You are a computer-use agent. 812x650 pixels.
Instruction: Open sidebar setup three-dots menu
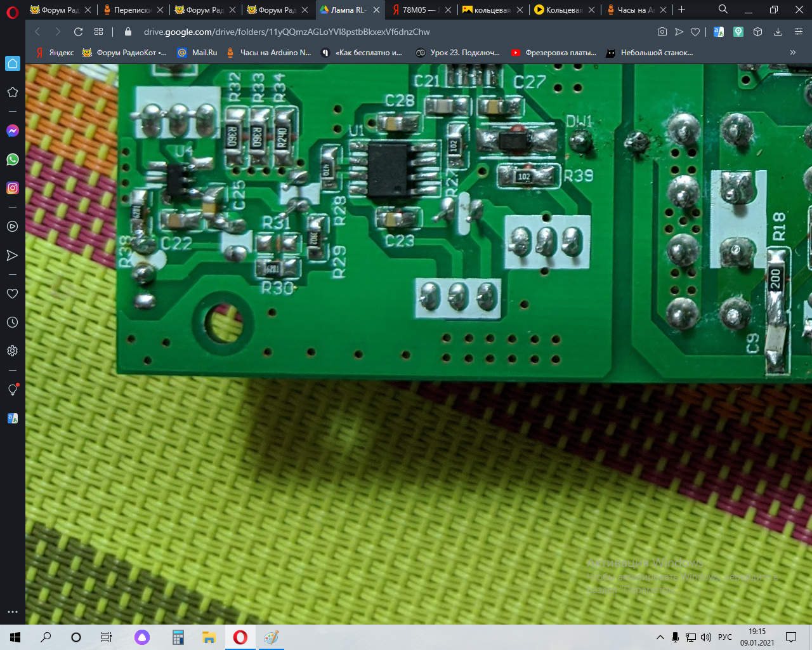pos(12,612)
